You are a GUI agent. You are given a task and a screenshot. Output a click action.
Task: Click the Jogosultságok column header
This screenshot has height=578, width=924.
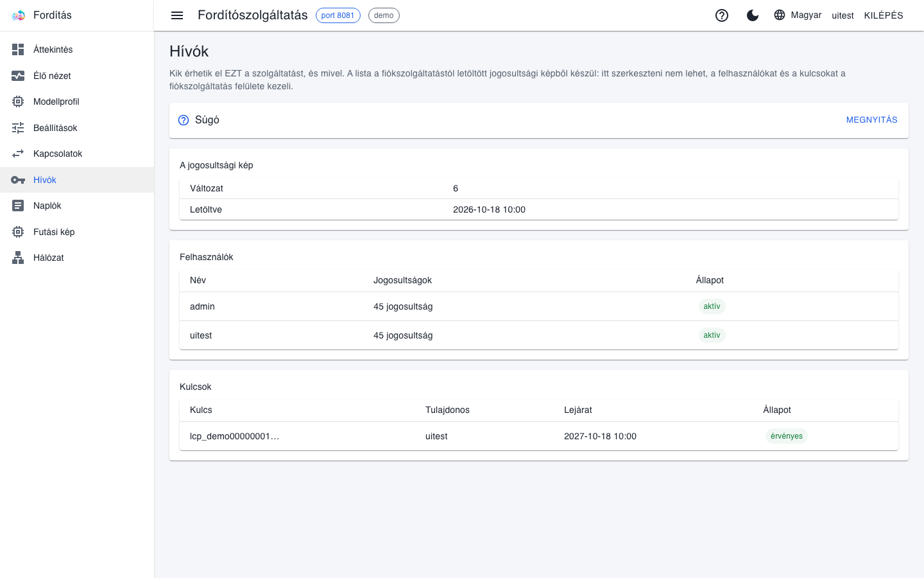pos(402,280)
